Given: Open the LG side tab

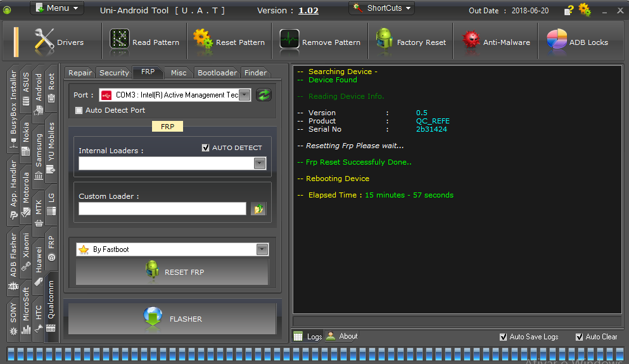Looking at the screenshot, I should coord(51,204).
